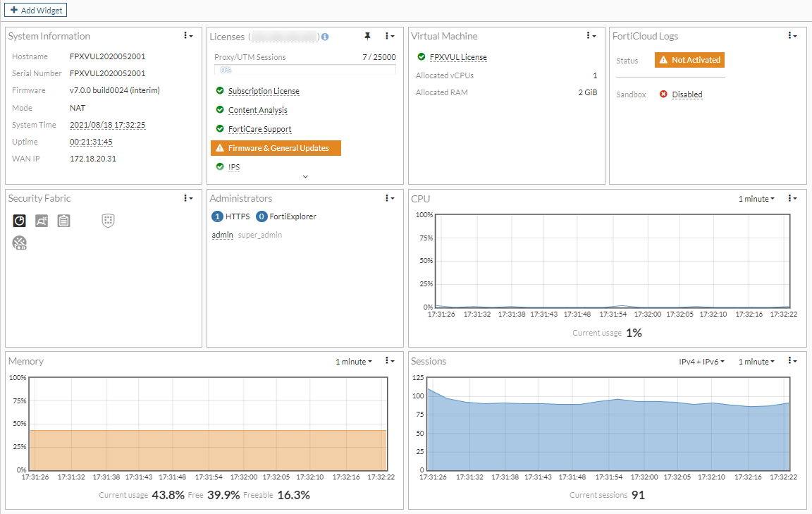The width and height of the screenshot is (812, 514).
Task: Open the Sessions IPv4 + IPv6 dropdown
Action: 701,362
